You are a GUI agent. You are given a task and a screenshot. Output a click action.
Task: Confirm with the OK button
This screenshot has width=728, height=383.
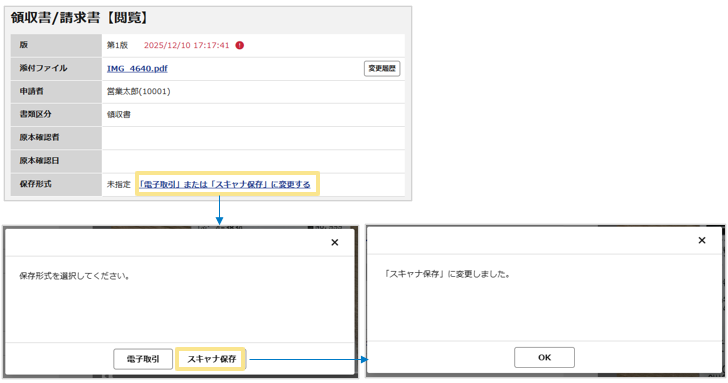coord(544,357)
